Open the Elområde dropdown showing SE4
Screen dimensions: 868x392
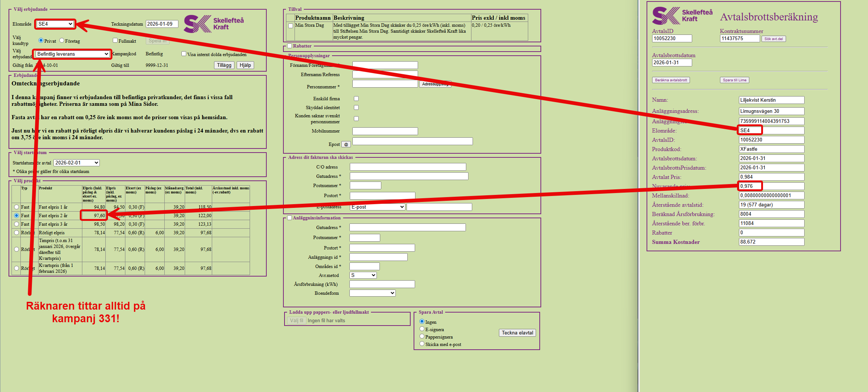point(55,24)
